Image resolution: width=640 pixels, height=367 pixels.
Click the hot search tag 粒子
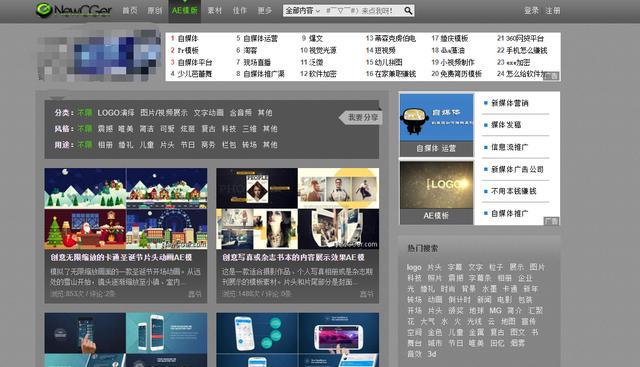point(496,267)
